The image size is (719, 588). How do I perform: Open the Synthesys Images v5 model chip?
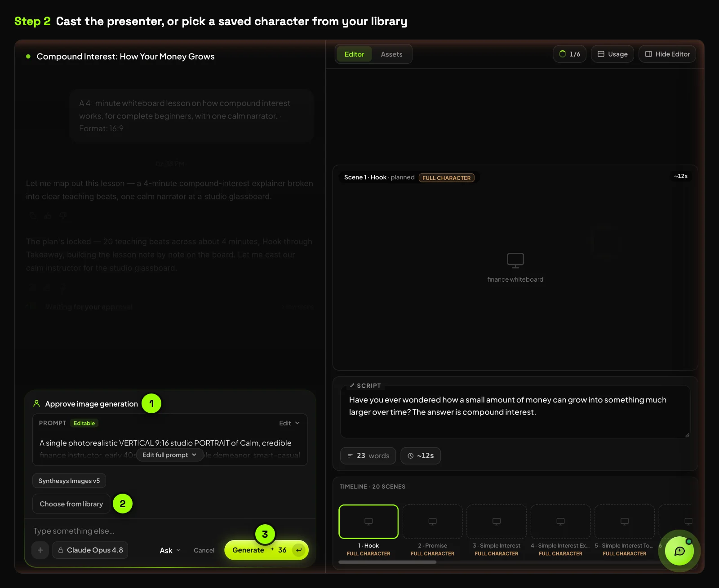(x=69, y=481)
